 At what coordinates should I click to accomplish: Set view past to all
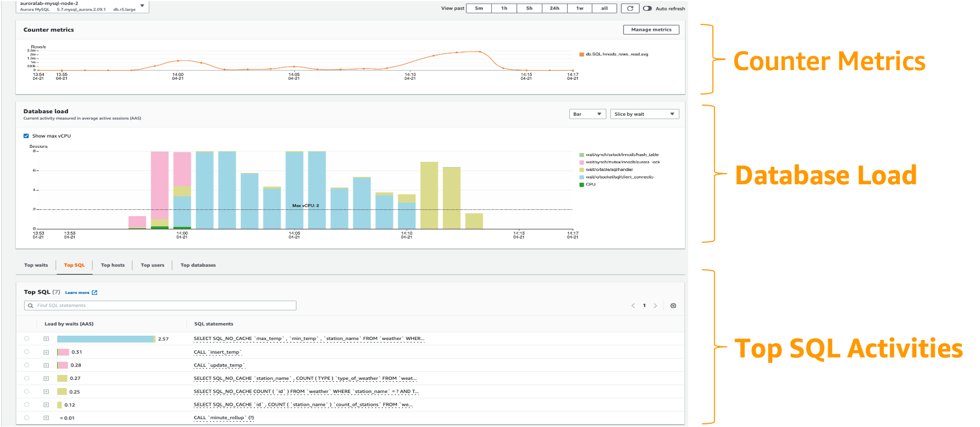604,8
